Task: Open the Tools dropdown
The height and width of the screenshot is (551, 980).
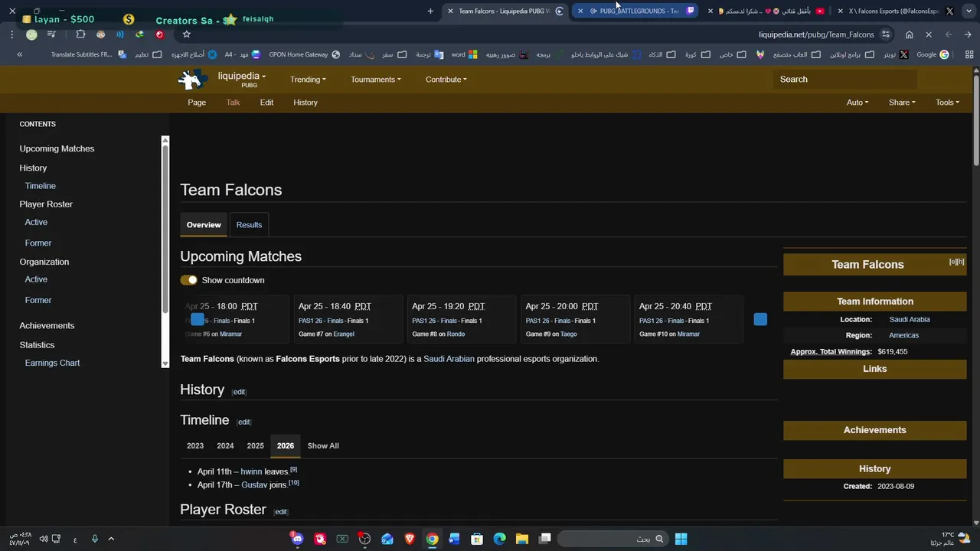Action: click(947, 103)
